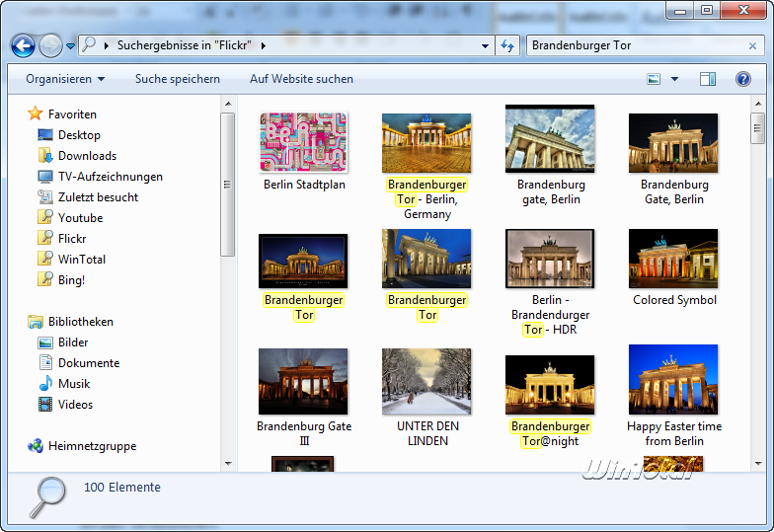Select the UNTER DEN LINDEN snow photo

[426, 381]
